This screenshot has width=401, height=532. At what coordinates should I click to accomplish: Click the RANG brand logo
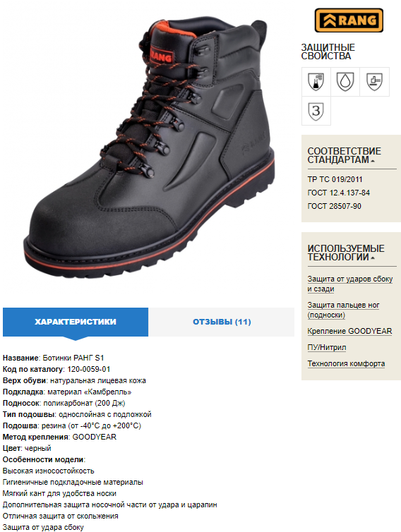(x=349, y=20)
